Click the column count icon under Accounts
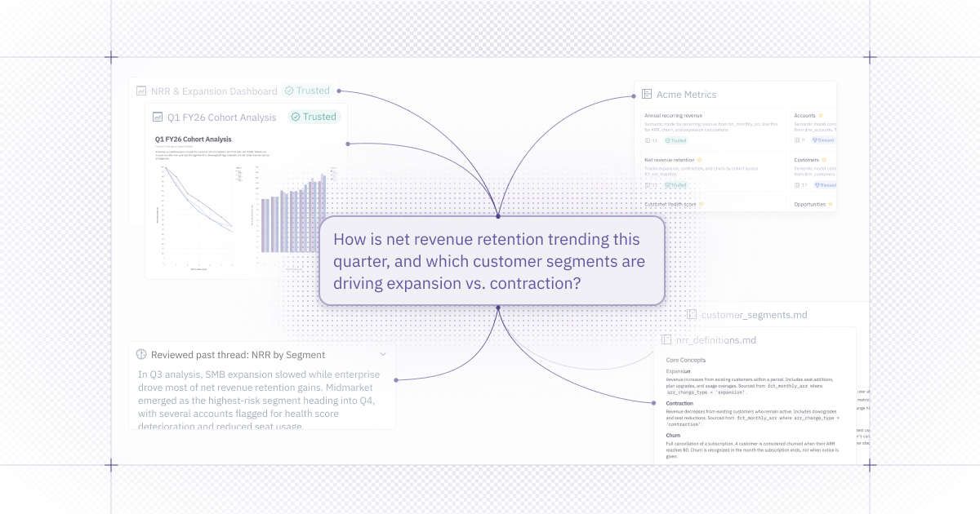The width and height of the screenshot is (980, 514). pyautogui.click(x=797, y=140)
